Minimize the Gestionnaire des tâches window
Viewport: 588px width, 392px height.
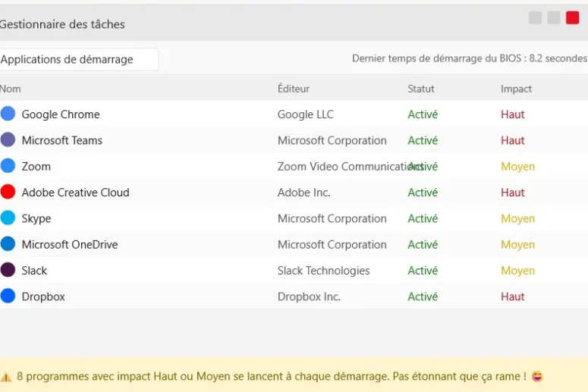click(x=535, y=17)
